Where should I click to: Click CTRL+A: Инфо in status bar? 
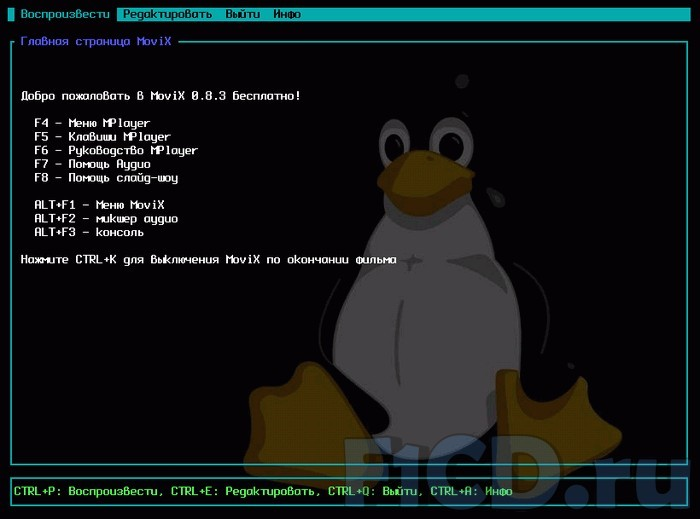click(471, 491)
